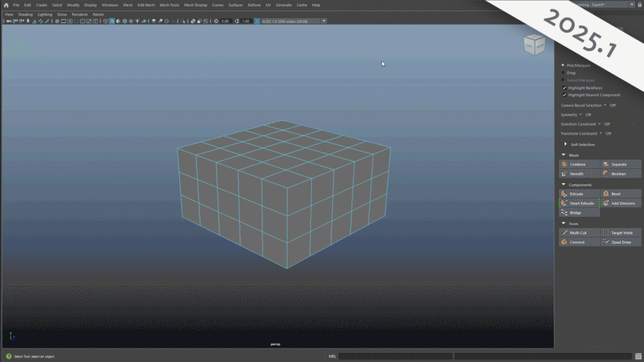
Task: Click the Combine button
Action: coord(579,164)
